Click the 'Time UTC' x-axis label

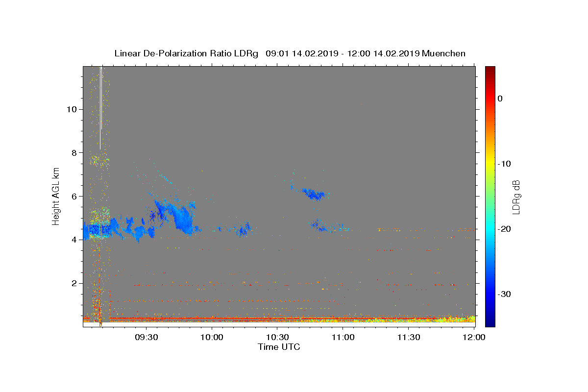point(279,347)
